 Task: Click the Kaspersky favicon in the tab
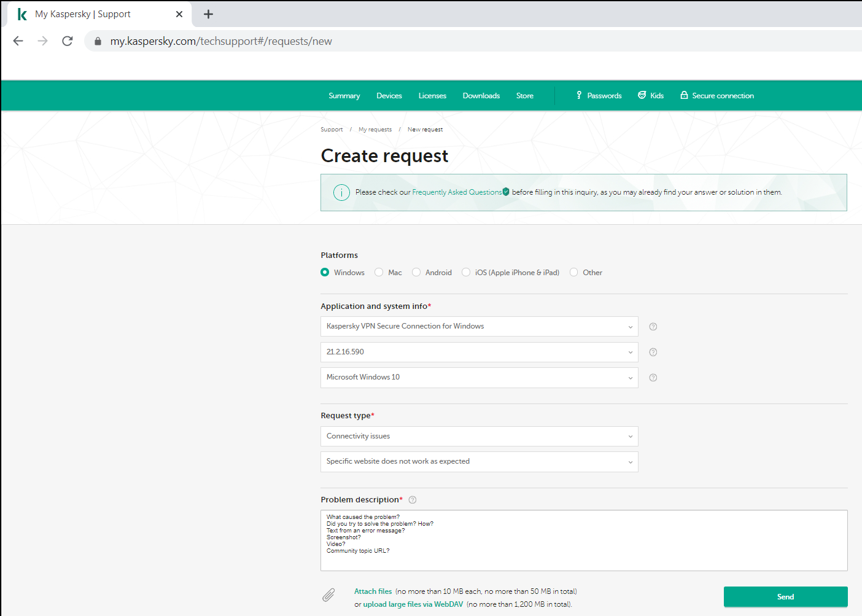click(x=22, y=14)
